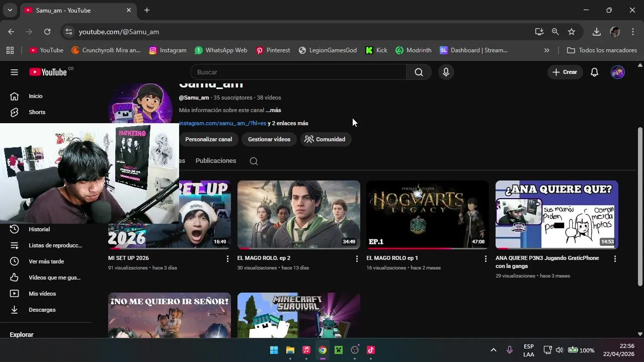
Task: Open File Explorer from taskbar
Action: (290, 350)
